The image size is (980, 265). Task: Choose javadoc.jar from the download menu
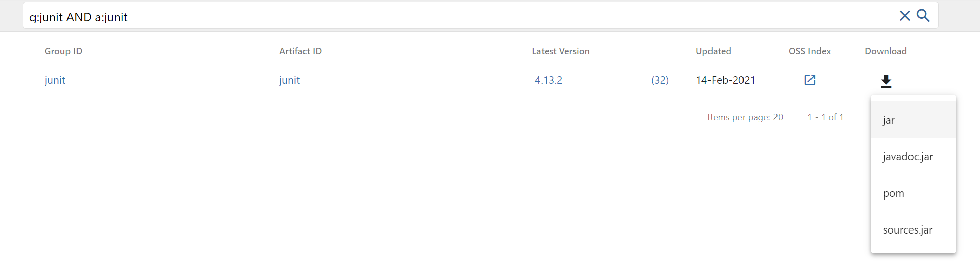pyautogui.click(x=907, y=157)
